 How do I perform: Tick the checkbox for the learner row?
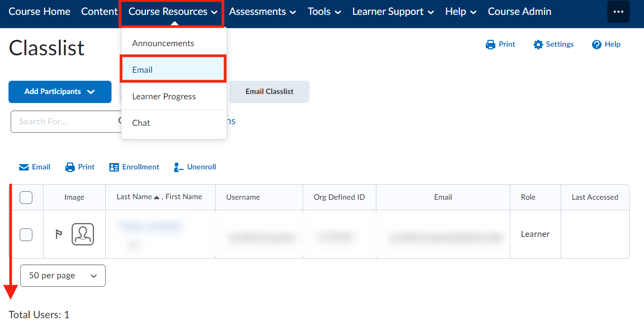coord(26,234)
